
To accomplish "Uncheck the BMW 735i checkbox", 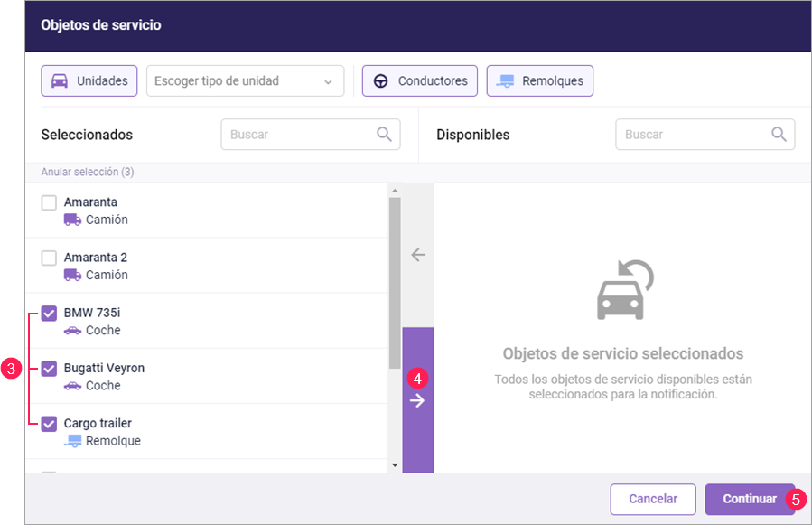I will (49, 314).
